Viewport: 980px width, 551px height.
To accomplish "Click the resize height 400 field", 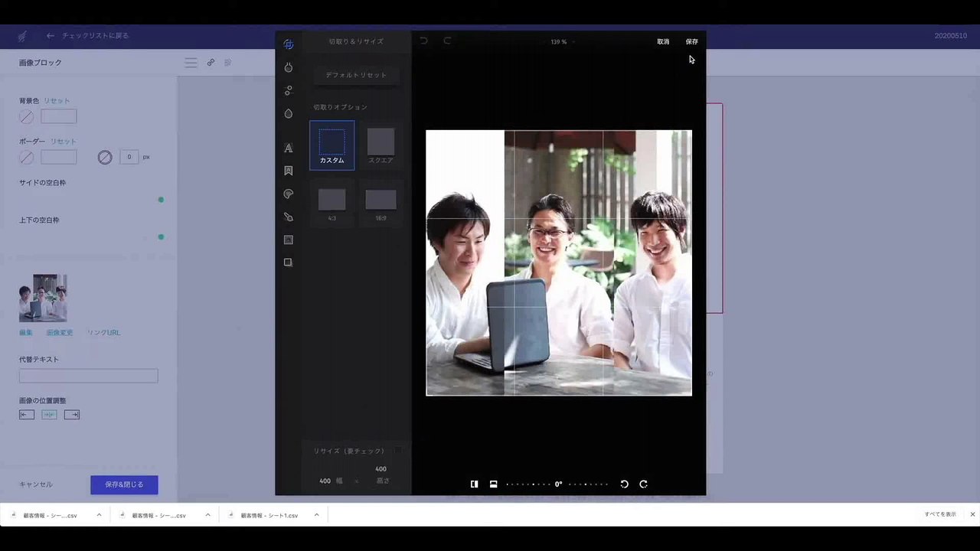I will [381, 469].
